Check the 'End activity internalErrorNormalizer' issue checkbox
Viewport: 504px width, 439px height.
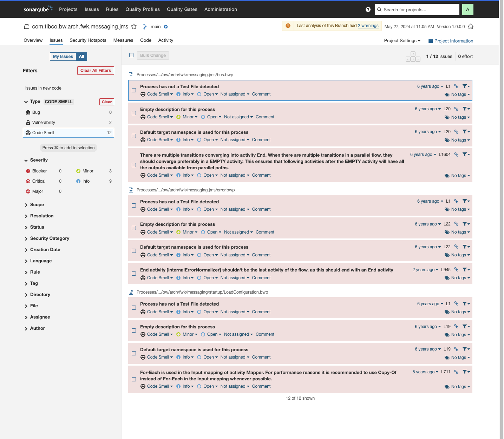pyautogui.click(x=134, y=274)
